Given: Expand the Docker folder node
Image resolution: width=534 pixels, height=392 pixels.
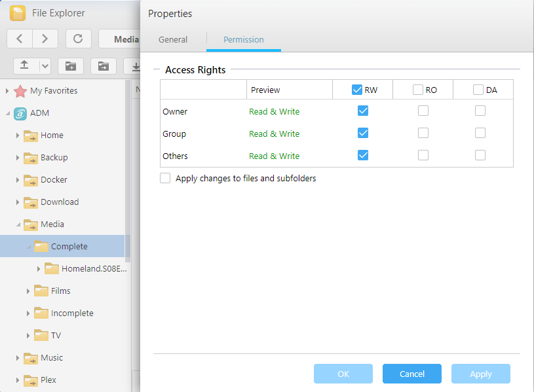Looking at the screenshot, I should tap(18, 180).
